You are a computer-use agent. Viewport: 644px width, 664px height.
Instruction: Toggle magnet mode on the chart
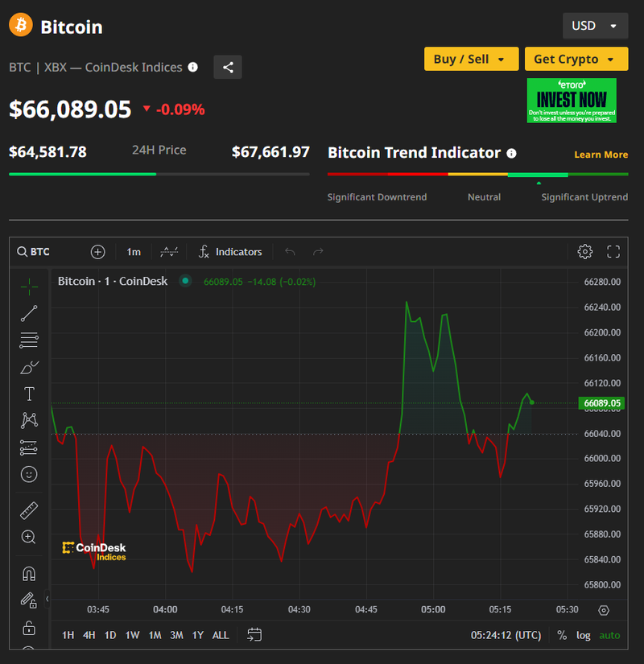tap(29, 574)
